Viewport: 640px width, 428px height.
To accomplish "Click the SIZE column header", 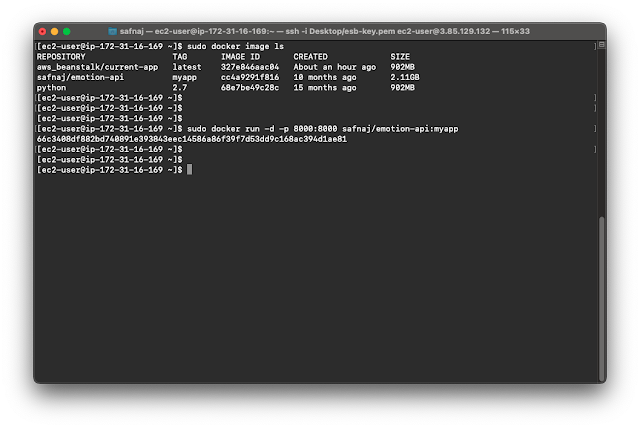I will (x=400, y=57).
